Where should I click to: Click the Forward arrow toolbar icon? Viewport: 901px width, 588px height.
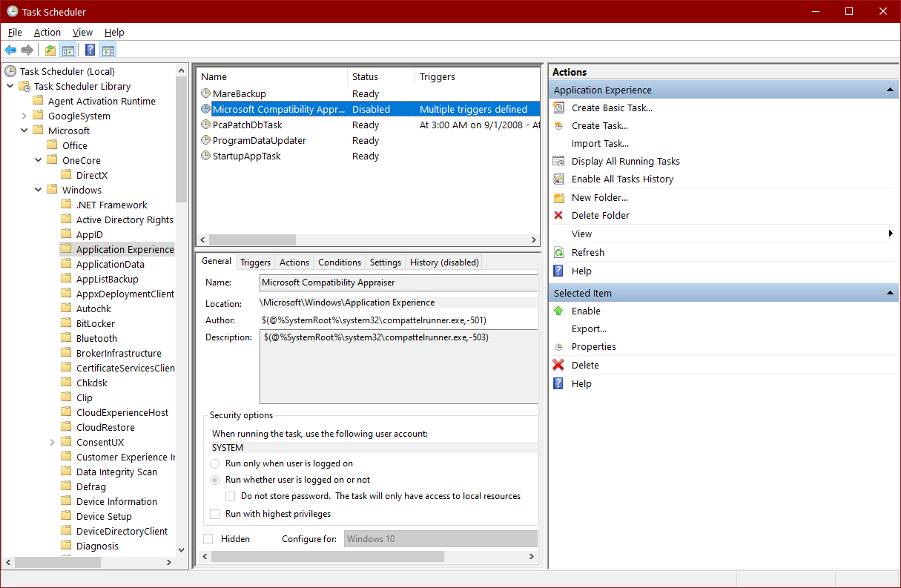pyautogui.click(x=27, y=50)
